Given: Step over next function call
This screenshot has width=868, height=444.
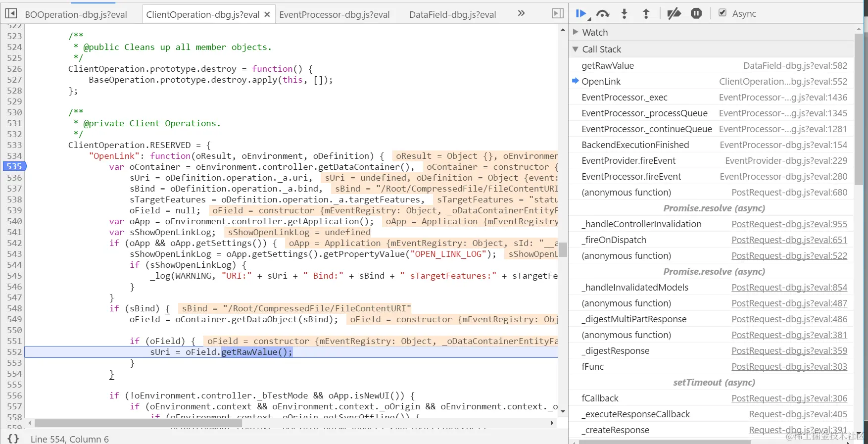Looking at the screenshot, I should (603, 14).
